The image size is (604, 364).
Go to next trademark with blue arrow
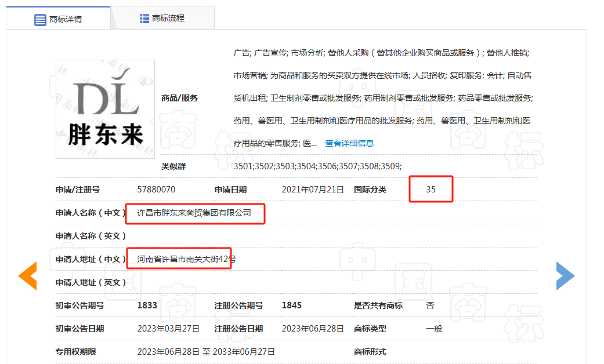pyautogui.click(x=565, y=275)
